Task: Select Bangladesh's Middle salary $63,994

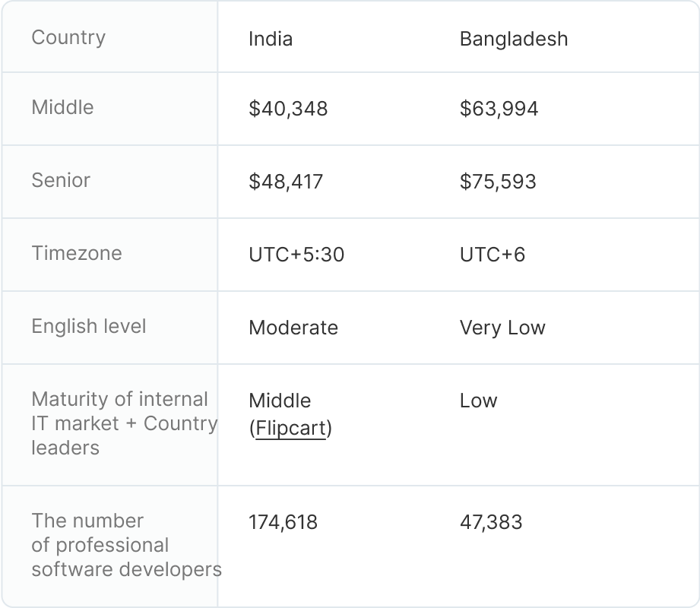Action: [x=499, y=109]
